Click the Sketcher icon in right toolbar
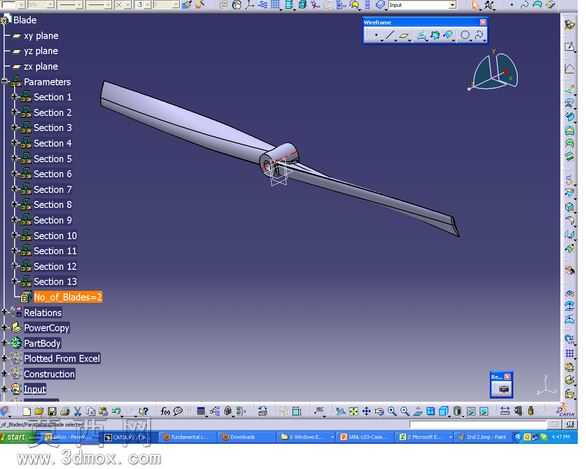The image size is (586, 469). (x=570, y=46)
